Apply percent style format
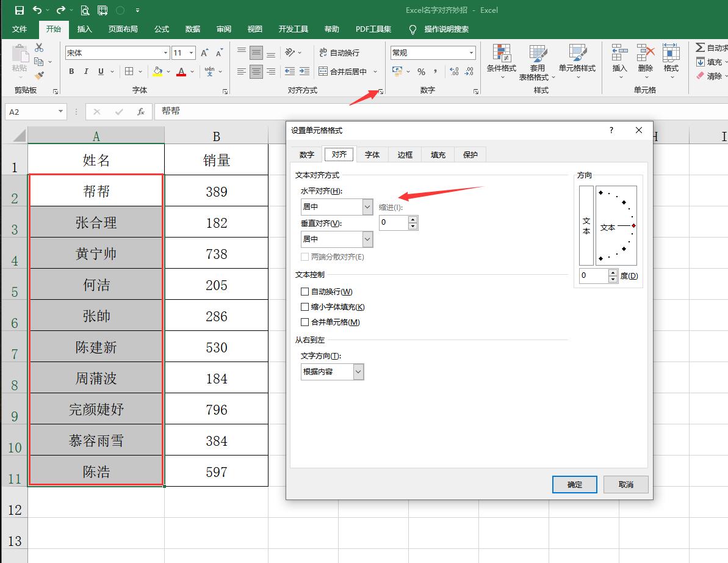Image resolution: width=728 pixels, height=563 pixels. [421, 71]
